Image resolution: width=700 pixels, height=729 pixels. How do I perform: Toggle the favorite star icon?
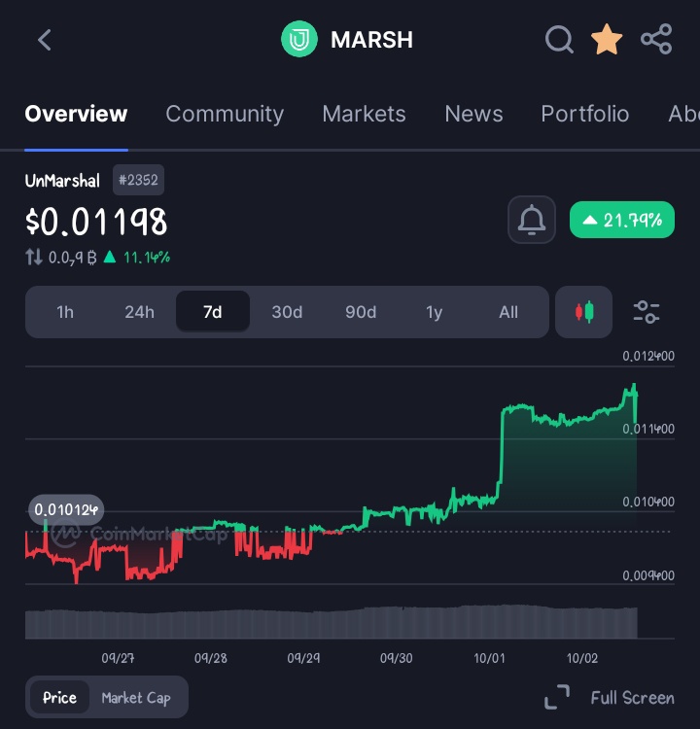tap(607, 40)
